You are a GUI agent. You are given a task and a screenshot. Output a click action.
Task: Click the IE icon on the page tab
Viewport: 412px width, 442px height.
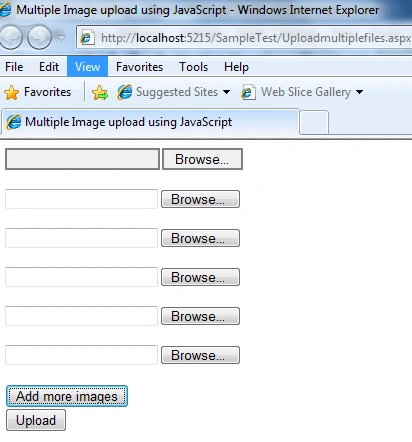14,122
